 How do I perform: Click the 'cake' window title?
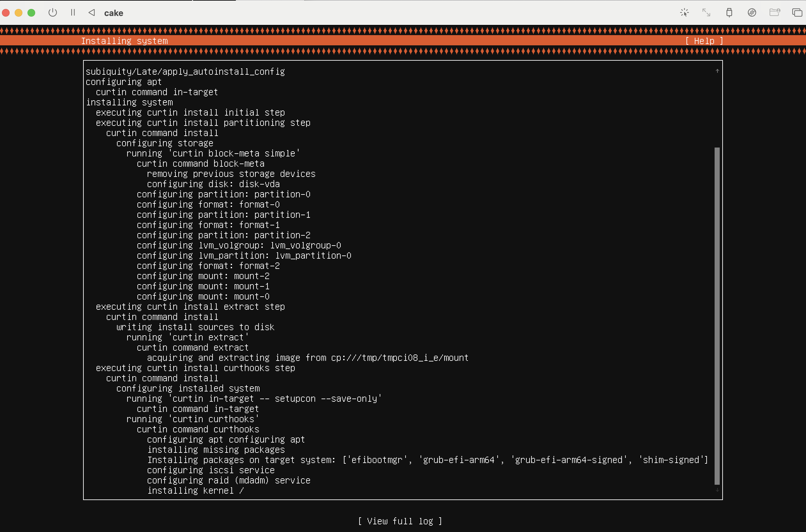(x=113, y=13)
